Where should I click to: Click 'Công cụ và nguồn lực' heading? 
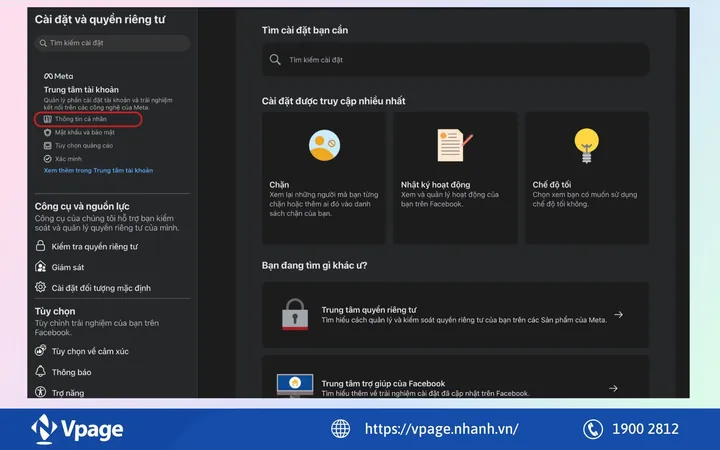pyautogui.click(x=82, y=206)
